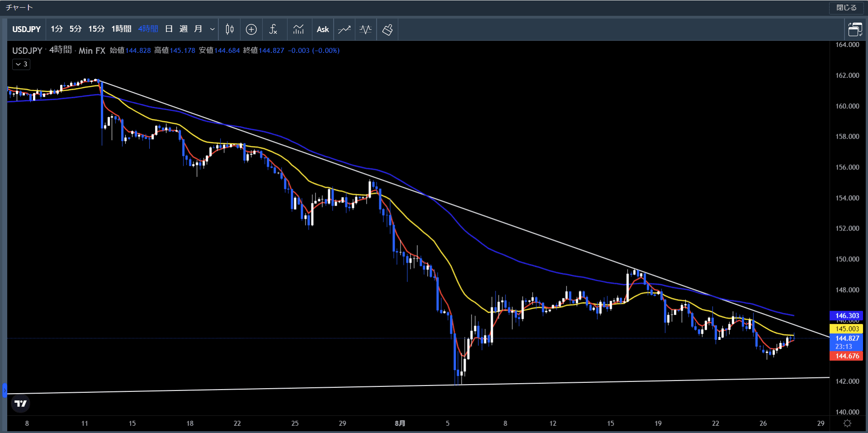Open the indicator templates bar chart icon

(298, 29)
